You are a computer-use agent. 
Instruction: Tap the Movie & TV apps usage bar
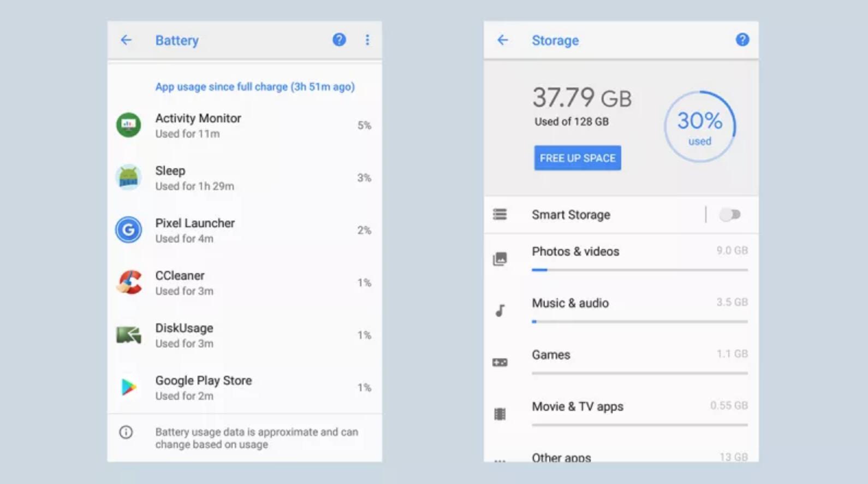(640, 425)
